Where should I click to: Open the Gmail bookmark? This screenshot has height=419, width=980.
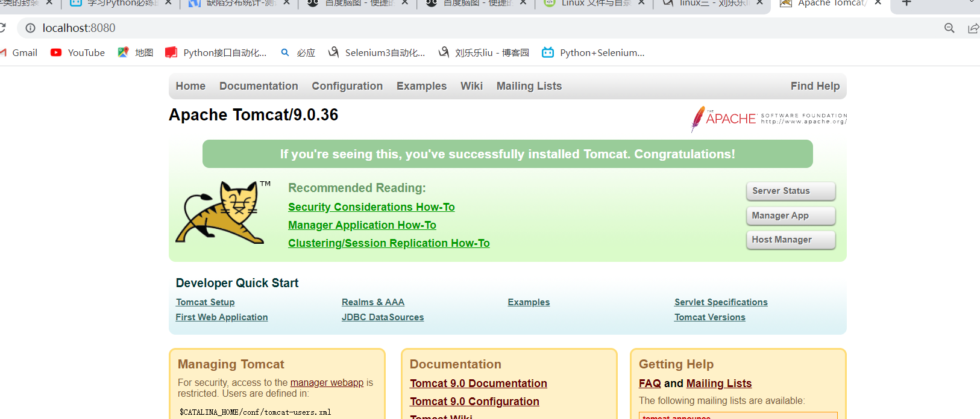tap(19, 53)
